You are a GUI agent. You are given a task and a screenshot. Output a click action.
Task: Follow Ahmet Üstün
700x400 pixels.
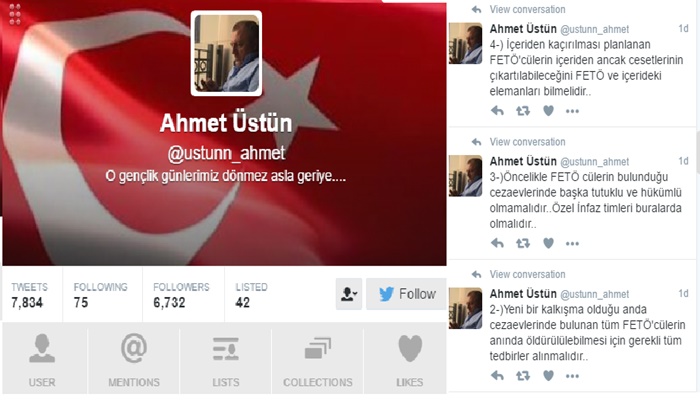click(406, 294)
